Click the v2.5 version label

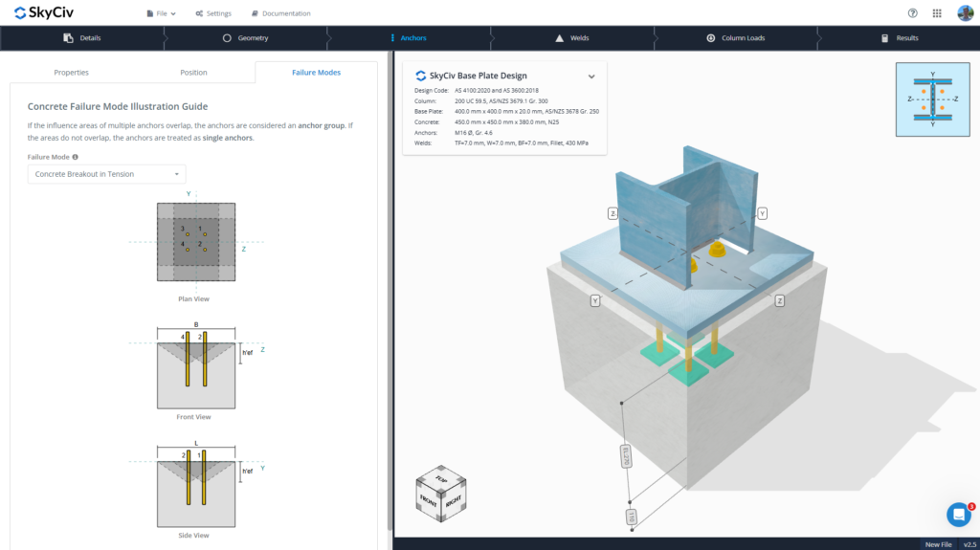click(x=969, y=544)
